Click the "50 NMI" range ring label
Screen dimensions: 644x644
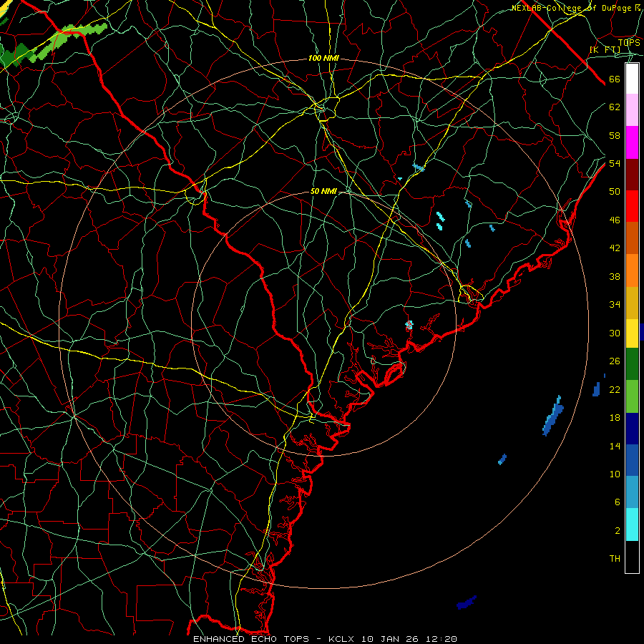click(323, 191)
